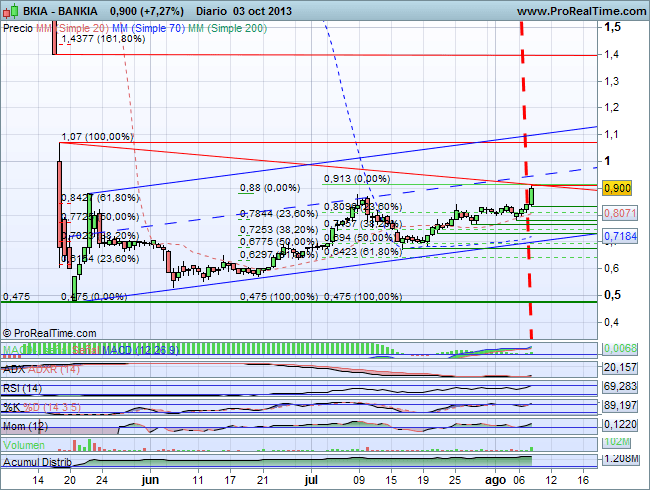
Task: Select the '1,07 (100,00%)' Fibonacci label
Action: click(97, 136)
